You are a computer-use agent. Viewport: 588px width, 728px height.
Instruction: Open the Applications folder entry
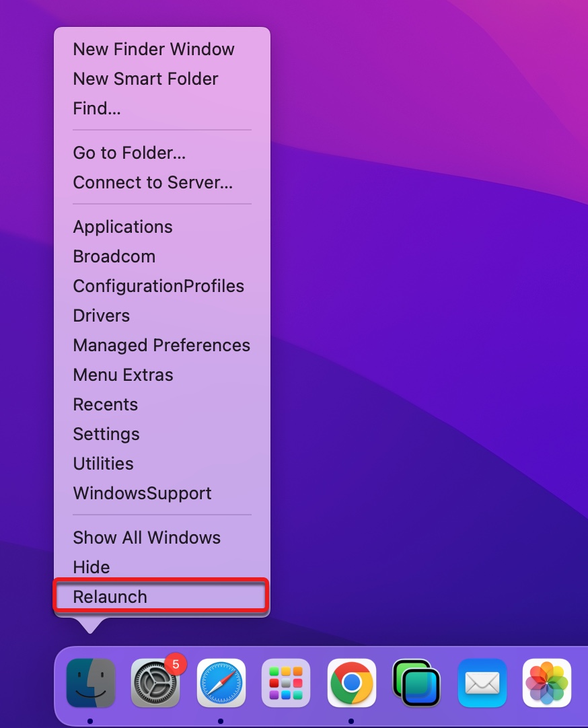(x=122, y=227)
